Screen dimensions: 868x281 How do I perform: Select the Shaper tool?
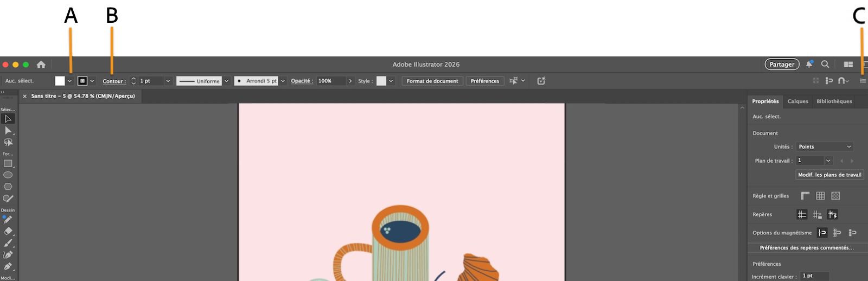tap(8, 199)
